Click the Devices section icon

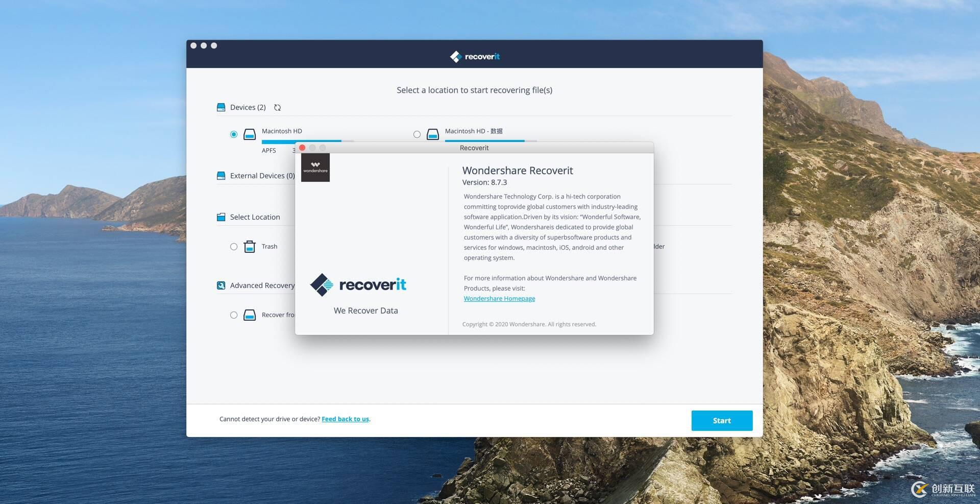pyautogui.click(x=221, y=107)
